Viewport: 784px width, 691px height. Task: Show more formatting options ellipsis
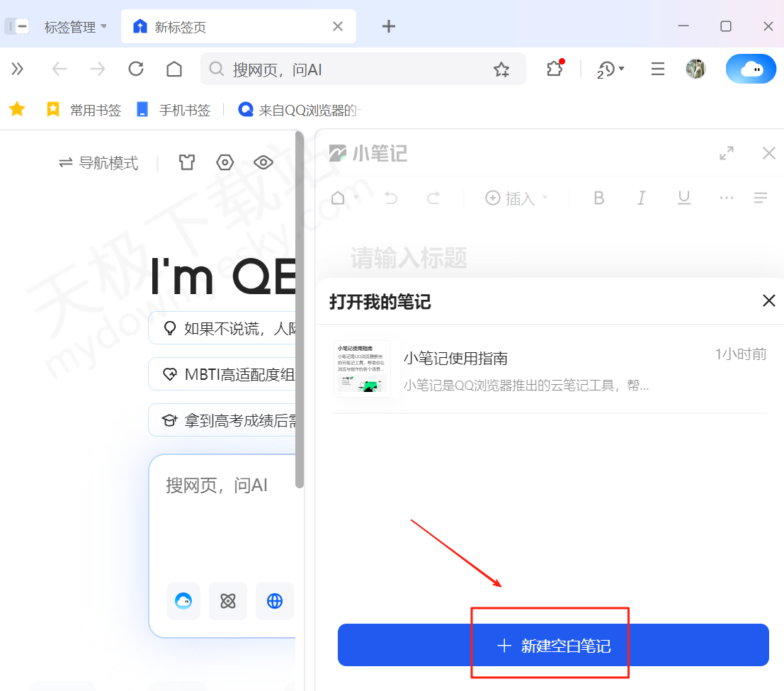point(726,198)
